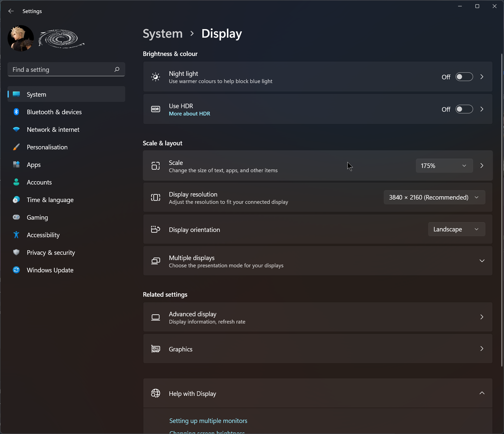Click the Privacy & security icon
504x434 pixels.
pos(16,252)
